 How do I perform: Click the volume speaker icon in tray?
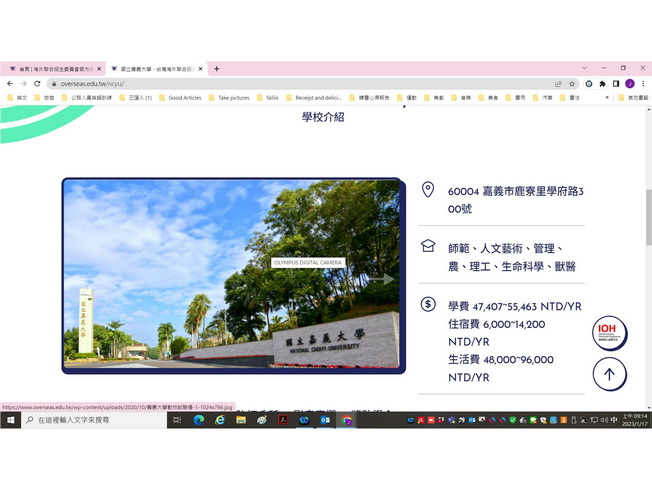pyautogui.click(x=604, y=420)
